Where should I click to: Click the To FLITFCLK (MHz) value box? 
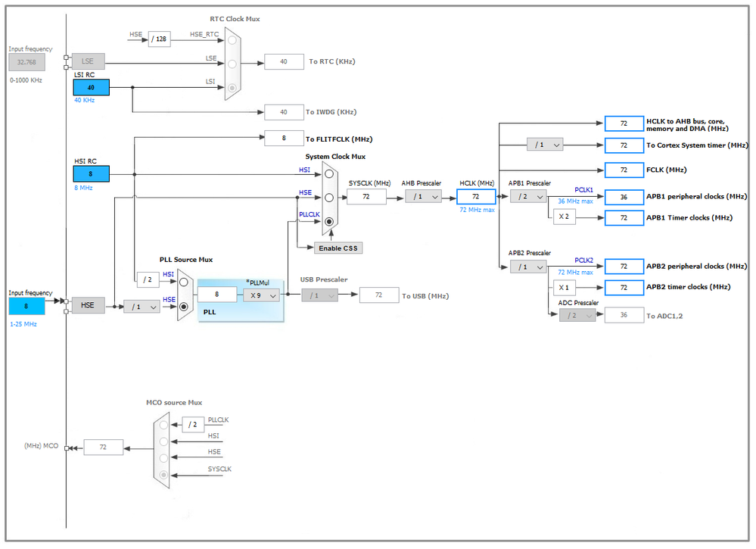pyautogui.click(x=284, y=139)
